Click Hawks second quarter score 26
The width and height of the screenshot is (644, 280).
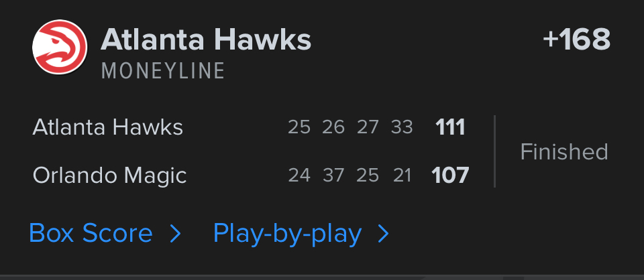pyautogui.click(x=333, y=127)
